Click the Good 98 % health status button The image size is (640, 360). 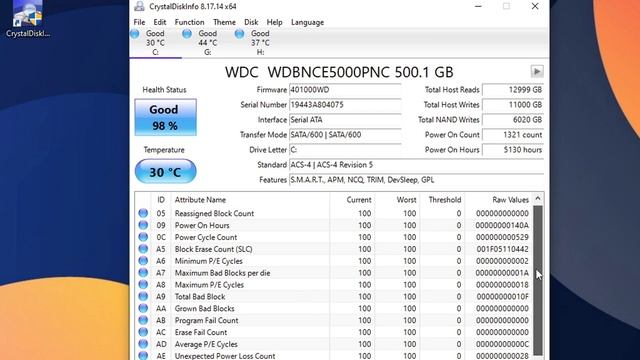(165, 117)
